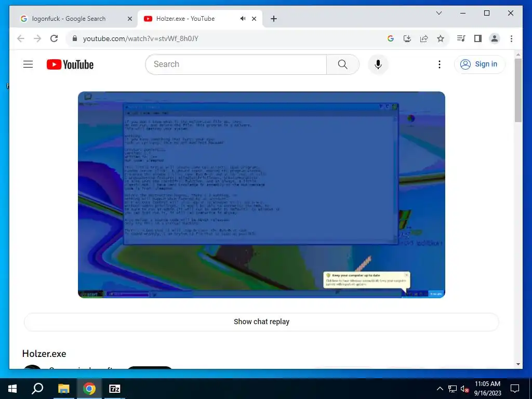Click the Holzer.exe video title text
The height and width of the screenshot is (399, 532).
(x=44, y=353)
